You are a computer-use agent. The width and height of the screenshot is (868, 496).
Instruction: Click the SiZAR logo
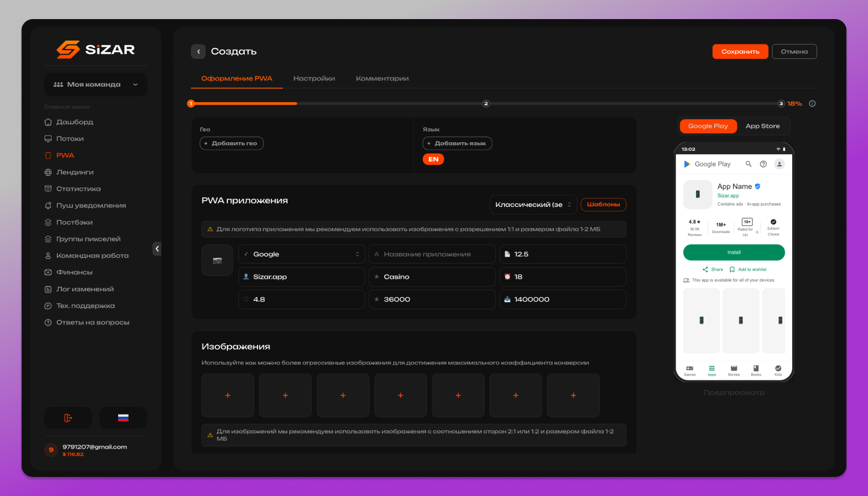point(95,50)
